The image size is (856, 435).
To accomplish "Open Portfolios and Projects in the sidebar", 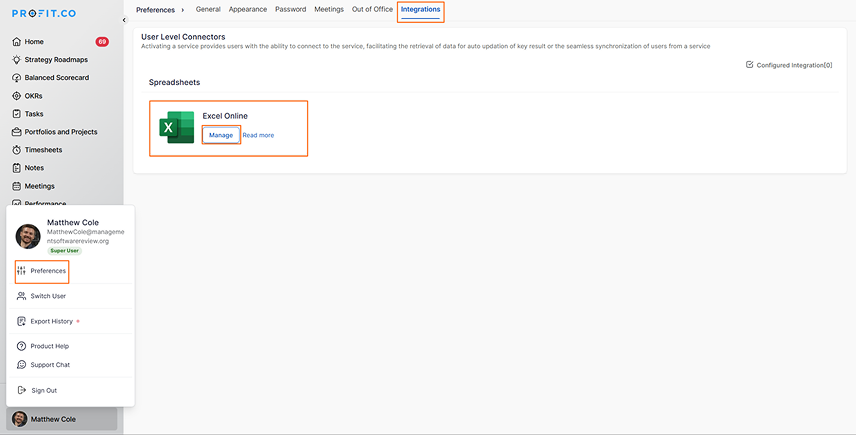I will click(61, 132).
